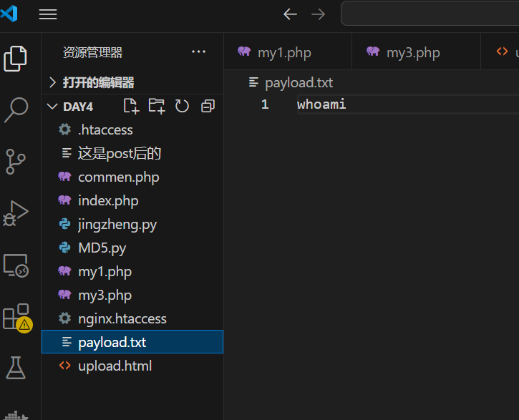The width and height of the screenshot is (519, 420).
Task: Expand the 打开的编辑器 section
Action: (98, 82)
